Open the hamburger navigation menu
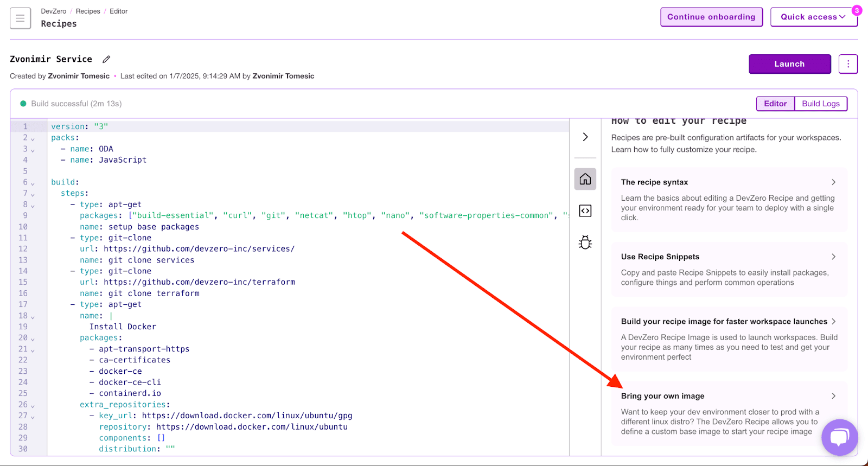This screenshot has width=868, height=466. coord(20,18)
